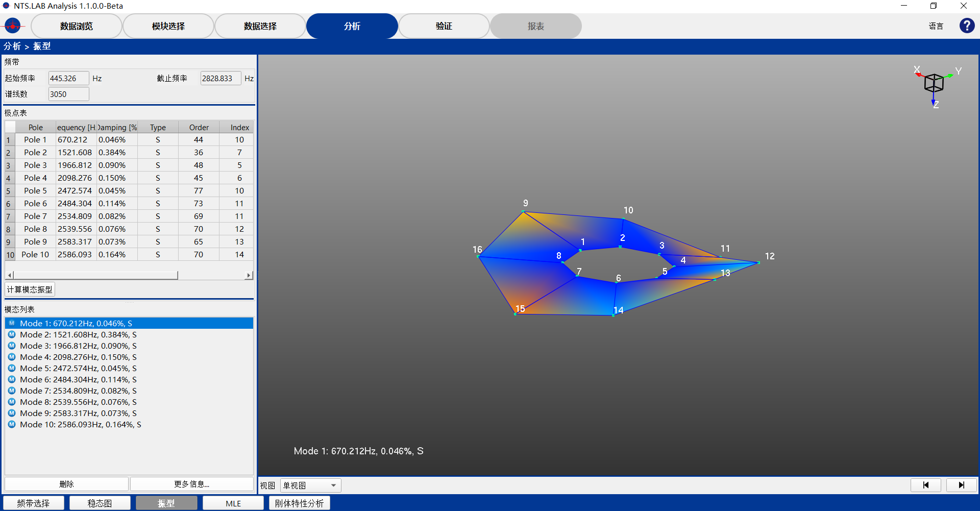This screenshot has width=980, height=511.
Task: Click the pole table left scroll arrow
Action: point(10,276)
